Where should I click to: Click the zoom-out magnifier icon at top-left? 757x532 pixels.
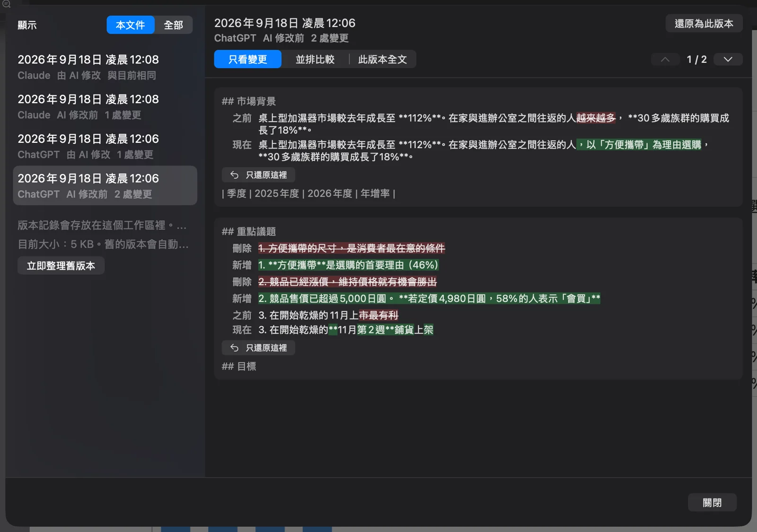coord(7,4)
